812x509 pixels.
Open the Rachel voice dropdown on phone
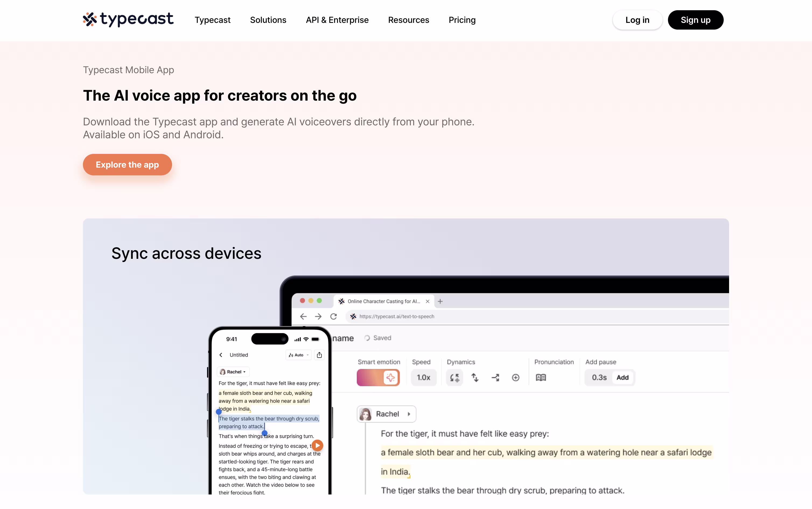pyautogui.click(x=233, y=372)
